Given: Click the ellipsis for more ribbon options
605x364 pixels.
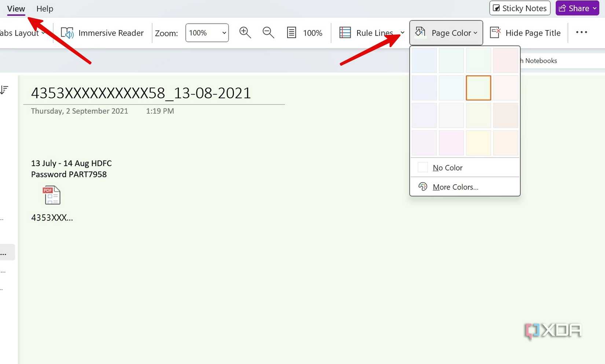Looking at the screenshot, I should point(582,33).
